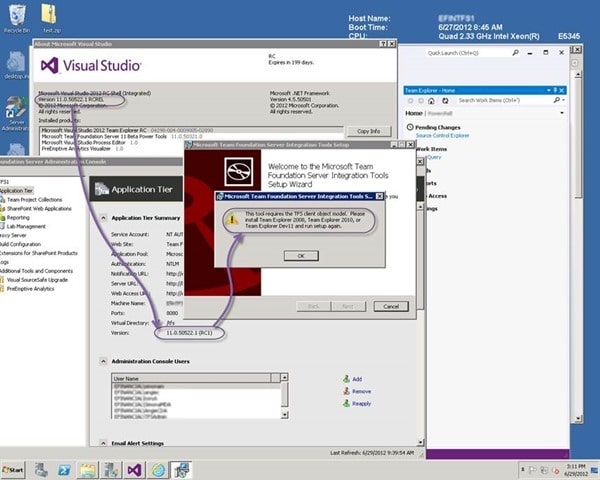Image resolution: width=600 pixels, height=480 pixels.
Task: Click the User Name column header
Action: 191,378
